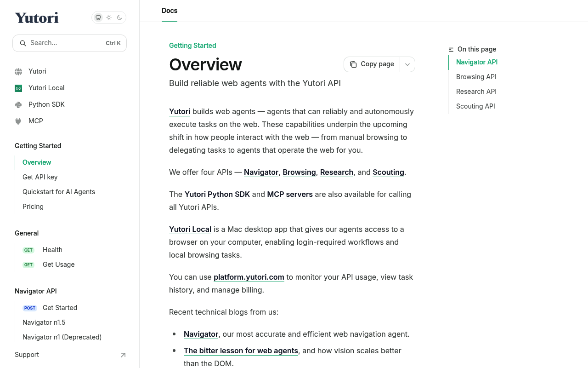Open the Pricing page
The height and width of the screenshot is (368, 588).
click(x=33, y=207)
